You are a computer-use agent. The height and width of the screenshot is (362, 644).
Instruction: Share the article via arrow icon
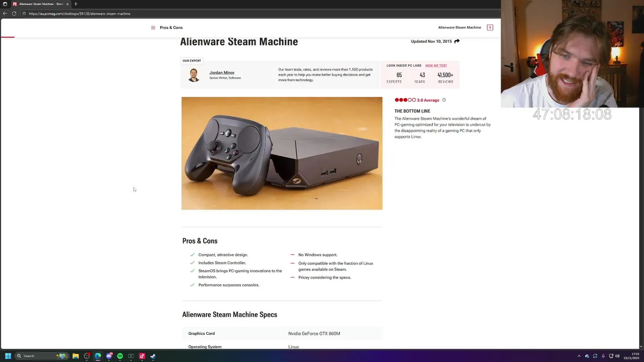[457, 41]
